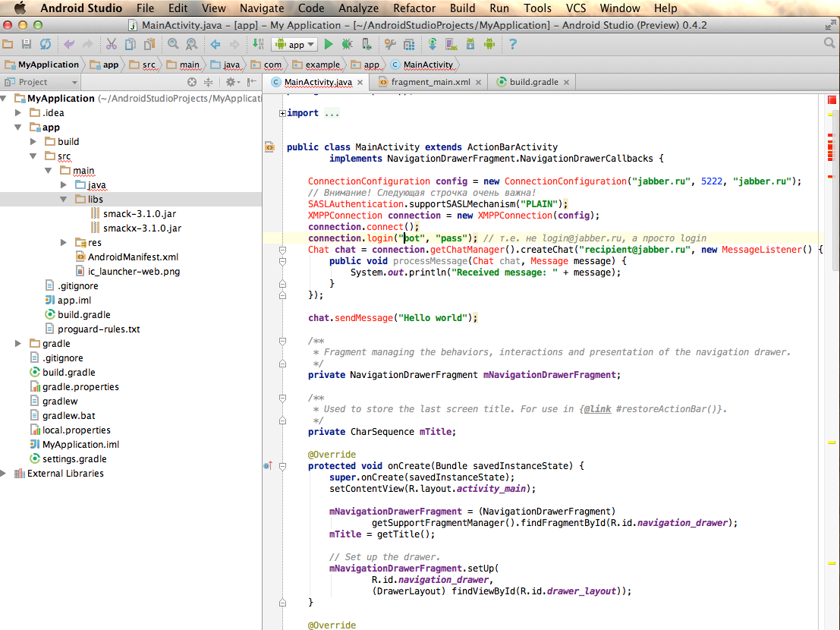
Task: Click the Synchronize refresh icon
Action: click(46, 45)
